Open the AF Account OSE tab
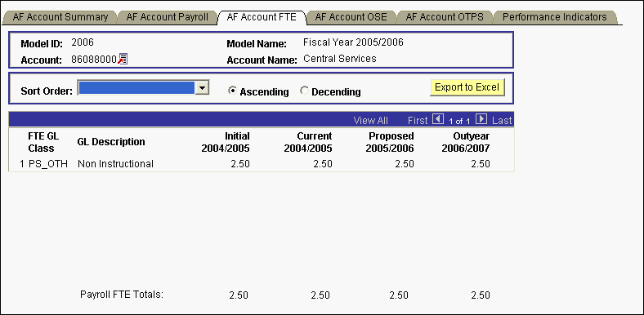Viewport: 644px width, 315px height. [x=351, y=17]
